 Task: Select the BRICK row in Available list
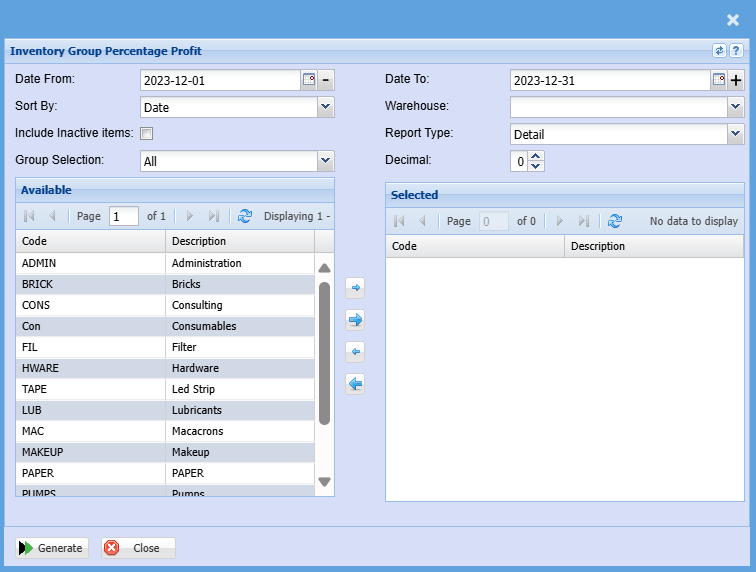coord(90,284)
